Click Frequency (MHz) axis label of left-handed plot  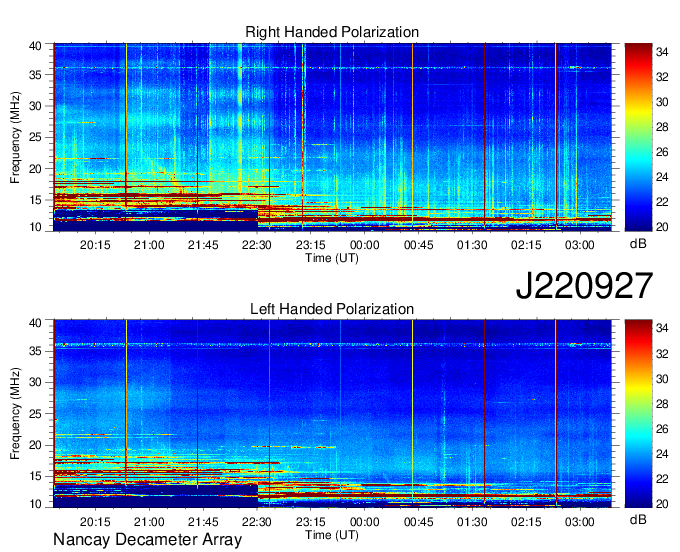tap(15, 414)
